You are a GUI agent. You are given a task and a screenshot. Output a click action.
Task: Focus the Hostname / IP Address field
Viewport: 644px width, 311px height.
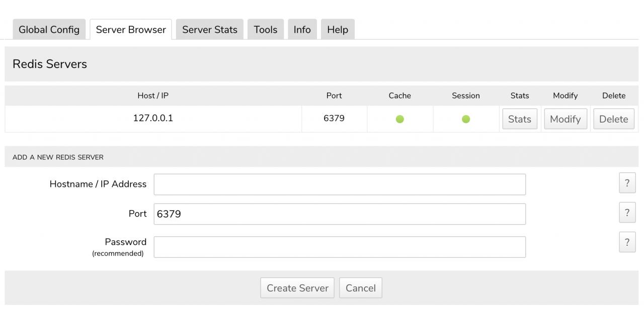pos(340,184)
